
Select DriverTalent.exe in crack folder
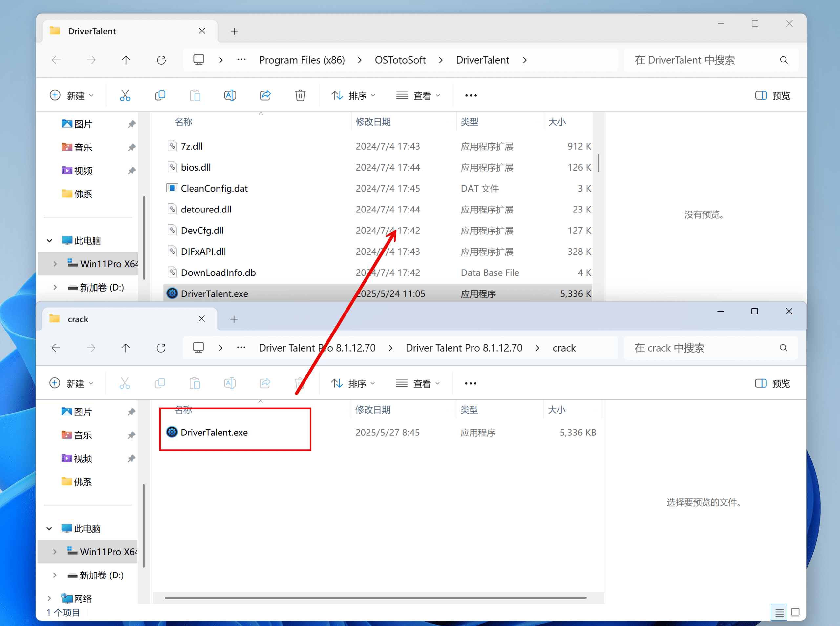[x=214, y=433]
